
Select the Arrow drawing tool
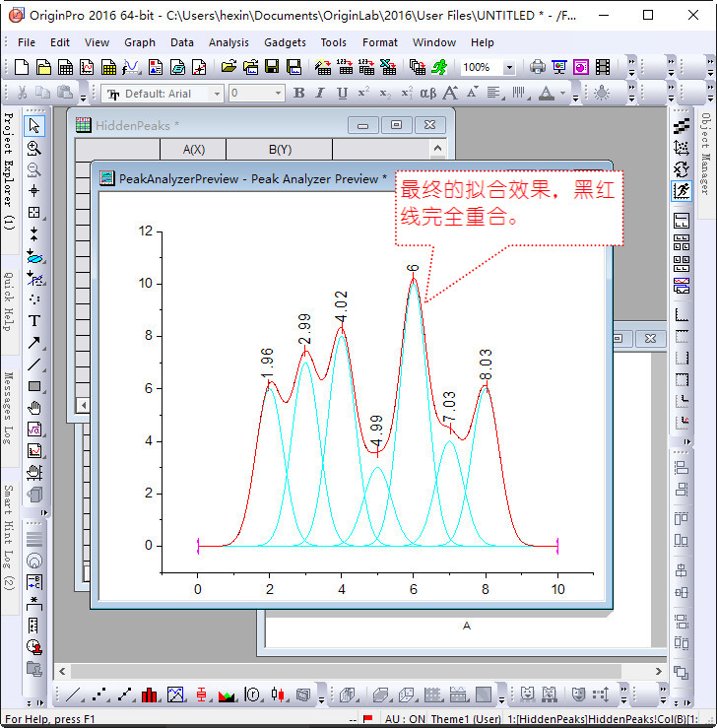pos(34,343)
